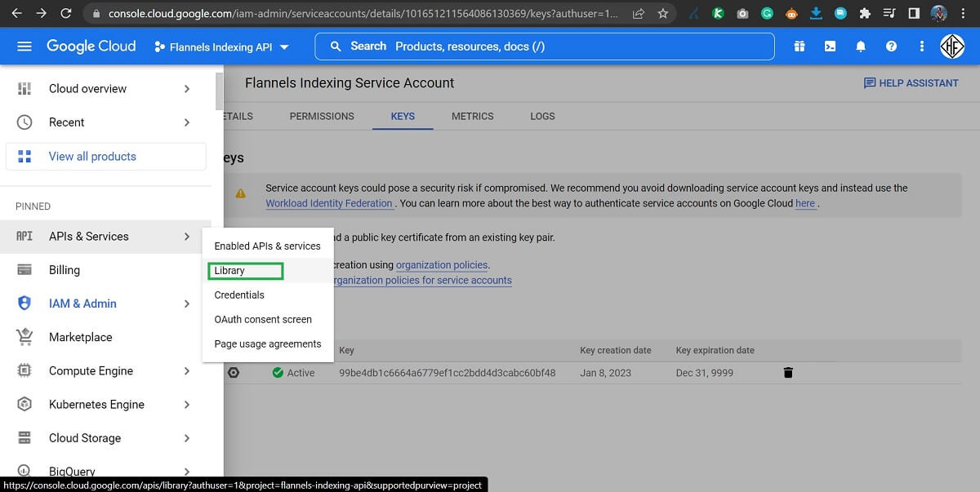Focus the Search products, resources, docs field
This screenshot has height=492, width=980.
pos(545,47)
